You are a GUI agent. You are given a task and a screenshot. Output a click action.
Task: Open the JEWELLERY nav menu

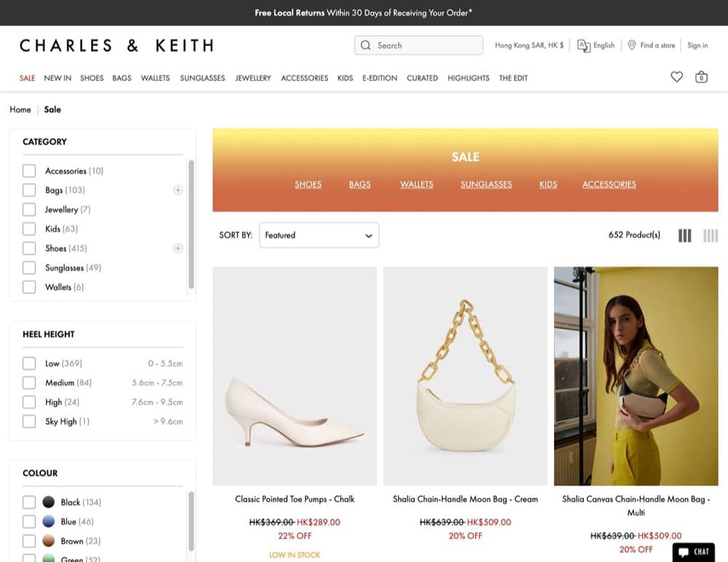253,78
